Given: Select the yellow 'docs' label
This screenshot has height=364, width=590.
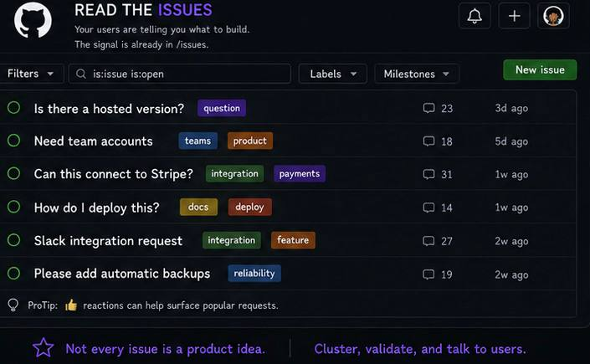Looking at the screenshot, I should click(198, 207).
